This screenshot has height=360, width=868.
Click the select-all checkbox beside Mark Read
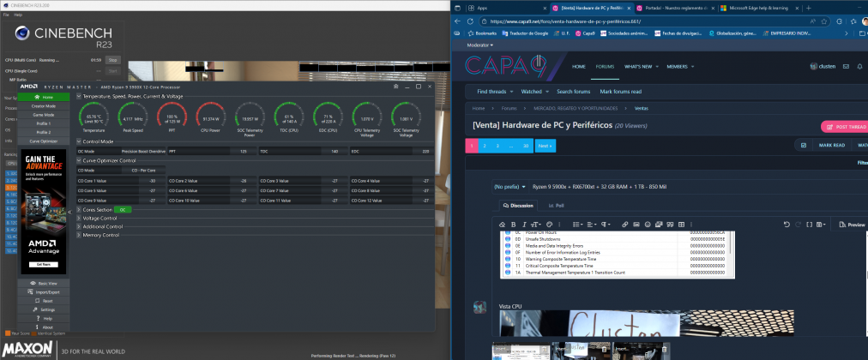pos(803,145)
